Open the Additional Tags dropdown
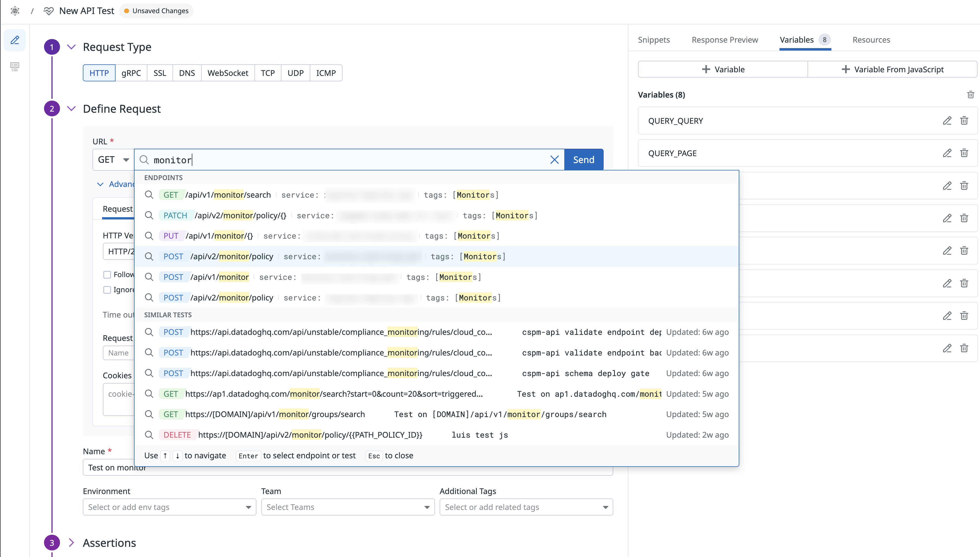 click(526, 507)
